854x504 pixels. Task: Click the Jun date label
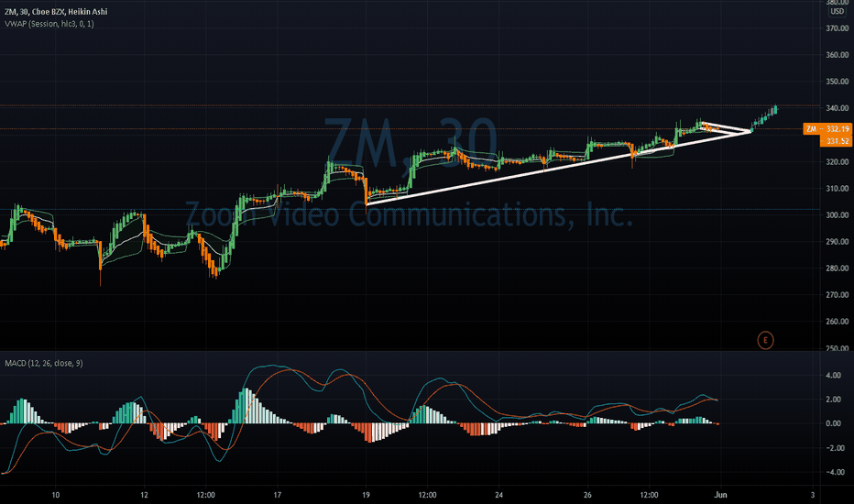tap(720, 495)
